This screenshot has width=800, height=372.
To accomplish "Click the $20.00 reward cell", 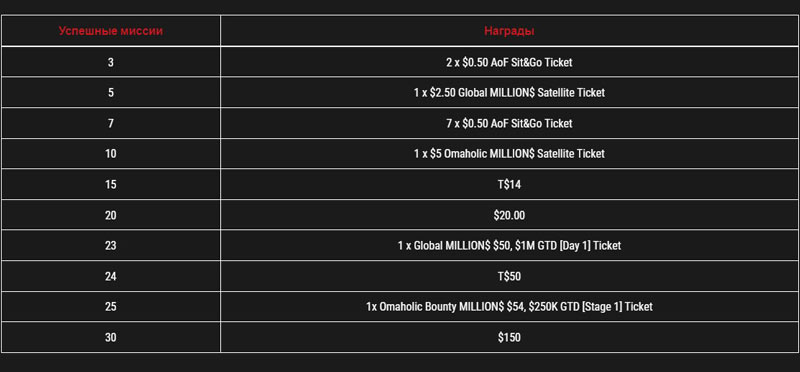I will pos(509,215).
